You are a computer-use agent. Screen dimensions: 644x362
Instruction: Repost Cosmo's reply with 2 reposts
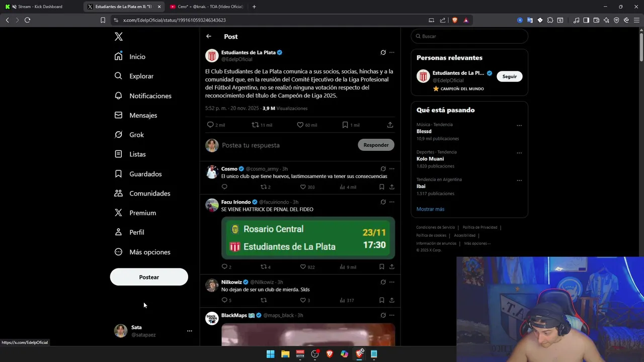click(263, 187)
